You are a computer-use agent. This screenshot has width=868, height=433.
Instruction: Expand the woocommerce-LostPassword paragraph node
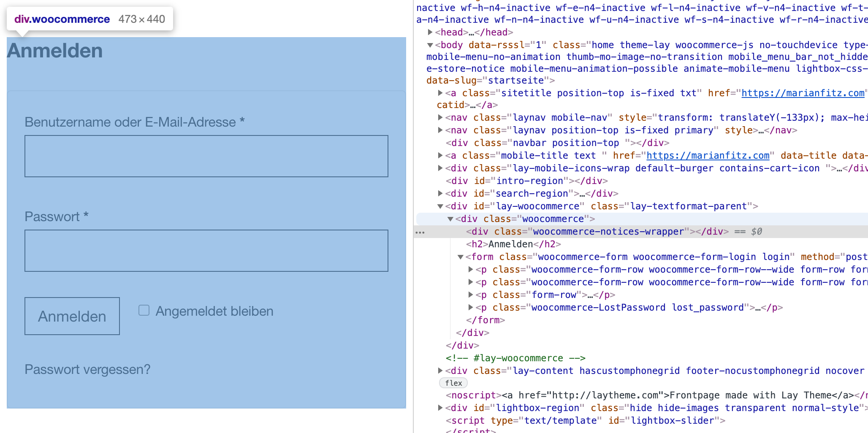(470, 307)
